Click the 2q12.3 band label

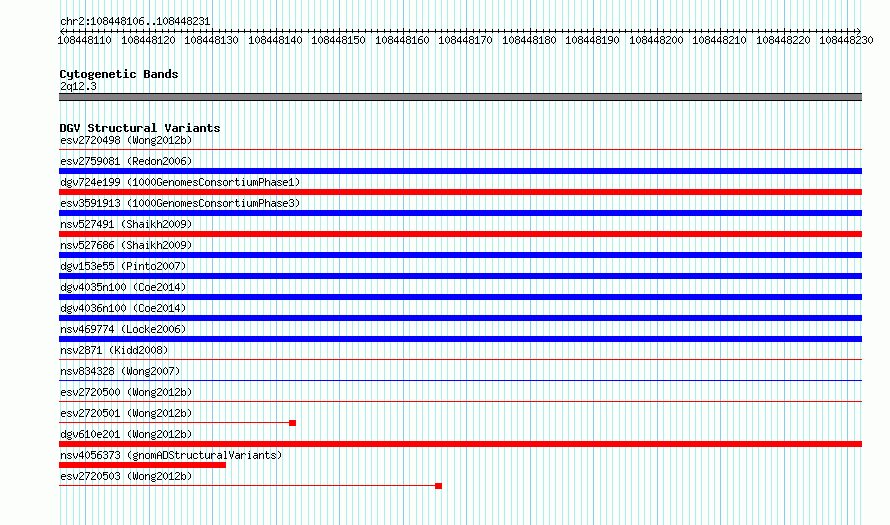tap(78, 86)
